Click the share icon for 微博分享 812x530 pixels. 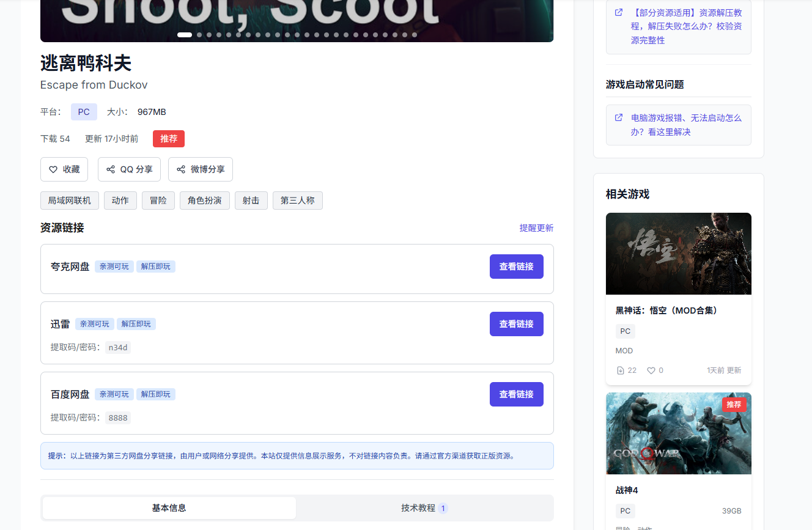point(181,169)
